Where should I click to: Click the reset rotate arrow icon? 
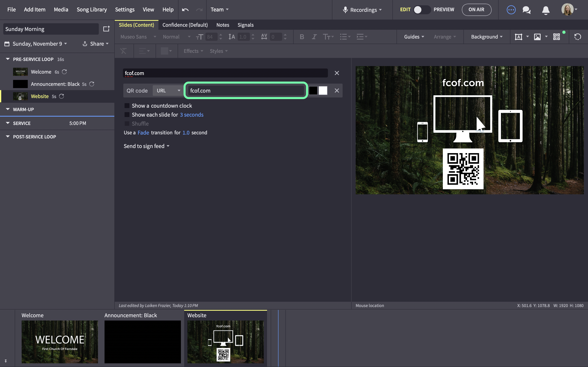tap(578, 37)
